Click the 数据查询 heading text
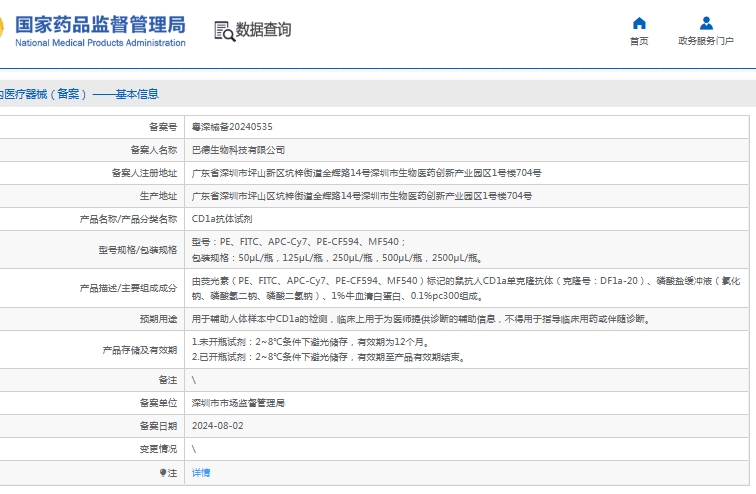The height and width of the screenshot is (494, 756). pos(263,29)
